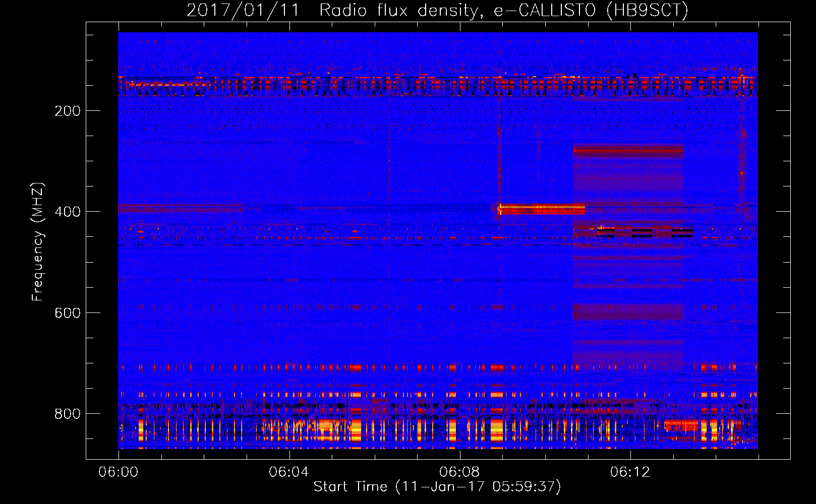
Task: Click the plot title "2017/01/11 Radio flux density, e-CALLISTO (HB9SCT)"
Action: tap(437, 10)
